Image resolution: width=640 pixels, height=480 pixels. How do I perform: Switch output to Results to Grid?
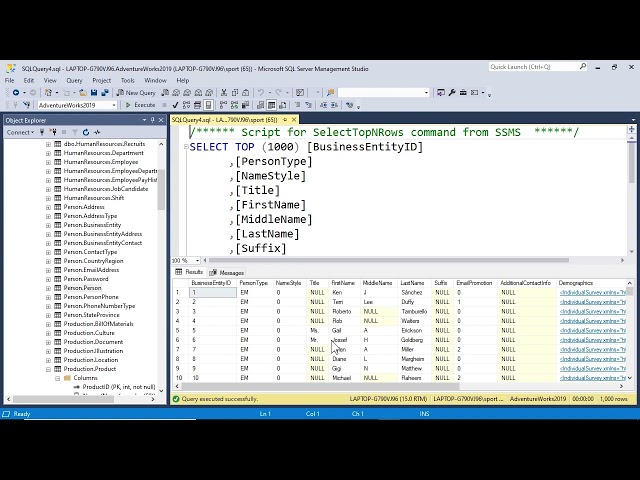pyautogui.click(x=271, y=105)
